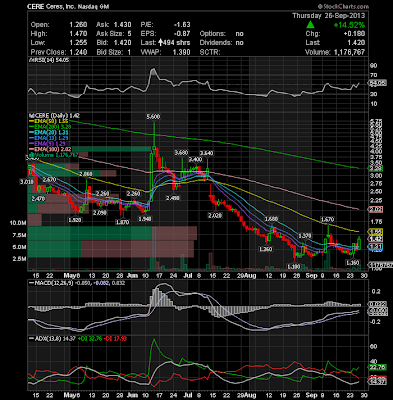Click the Dividends label
This screenshot has width=393, height=400.
pyautogui.click(x=216, y=43)
